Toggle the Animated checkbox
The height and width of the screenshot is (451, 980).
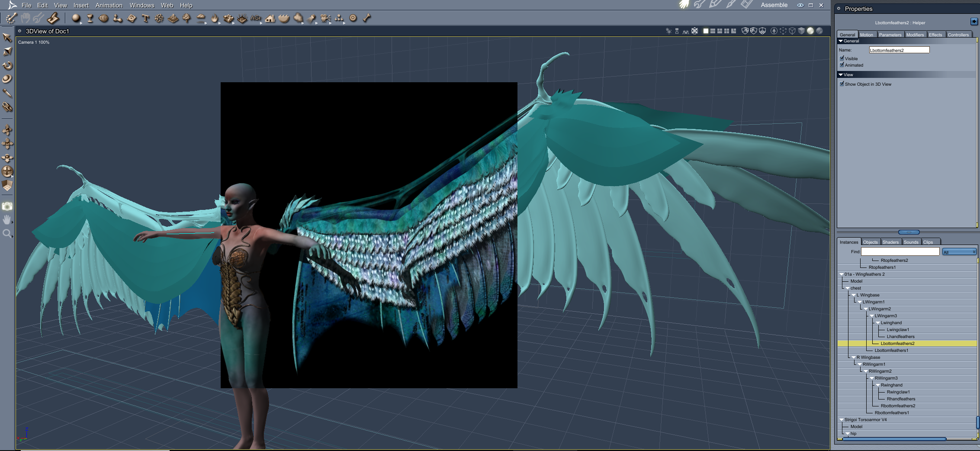[842, 65]
